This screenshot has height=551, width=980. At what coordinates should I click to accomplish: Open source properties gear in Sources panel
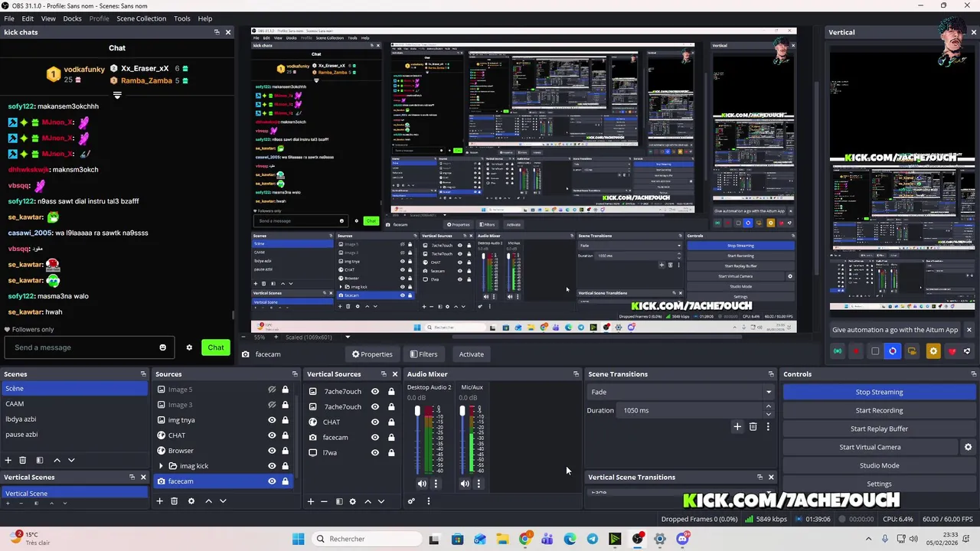click(191, 501)
